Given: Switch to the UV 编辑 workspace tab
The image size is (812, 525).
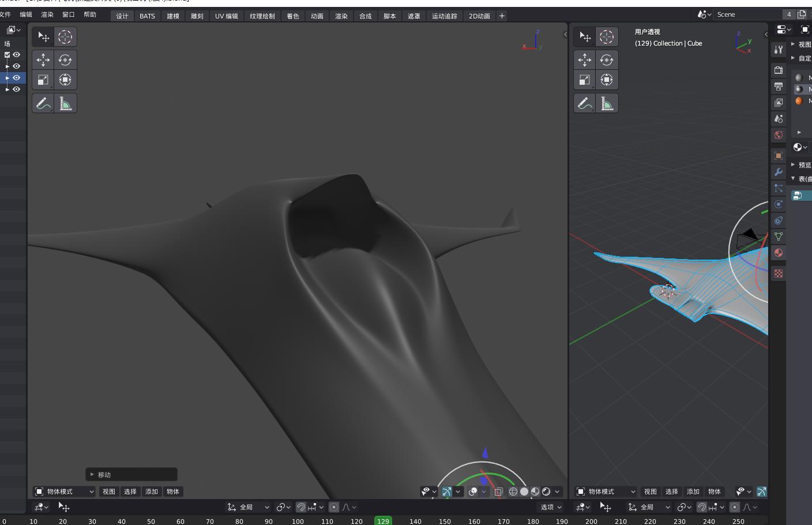Looking at the screenshot, I should click(226, 16).
